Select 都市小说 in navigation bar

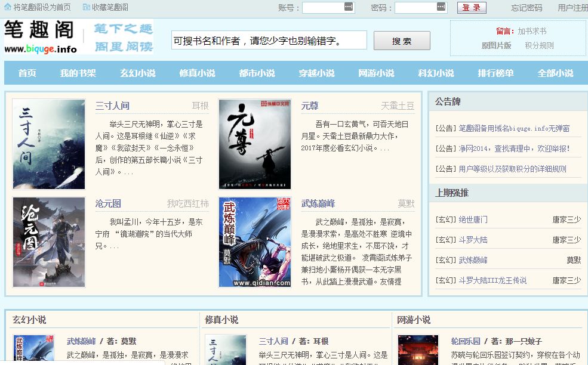pyautogui.click(x=257, y=73)
